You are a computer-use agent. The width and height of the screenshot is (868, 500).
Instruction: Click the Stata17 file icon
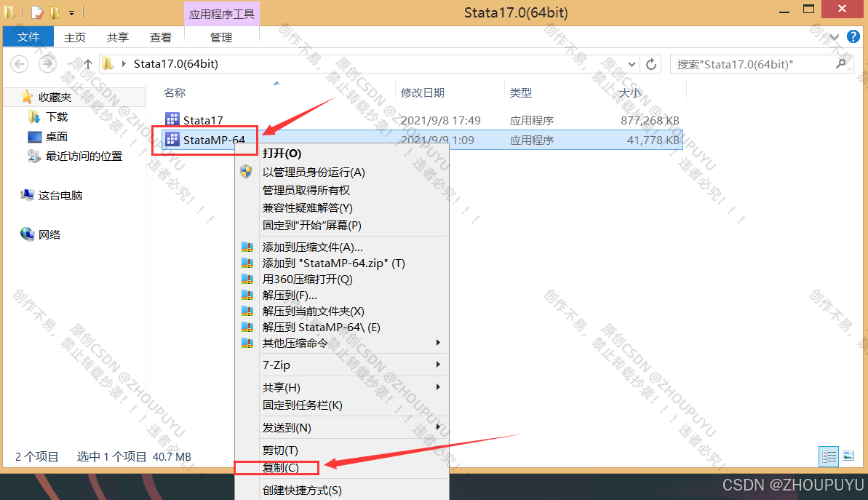tap(172, 119)
